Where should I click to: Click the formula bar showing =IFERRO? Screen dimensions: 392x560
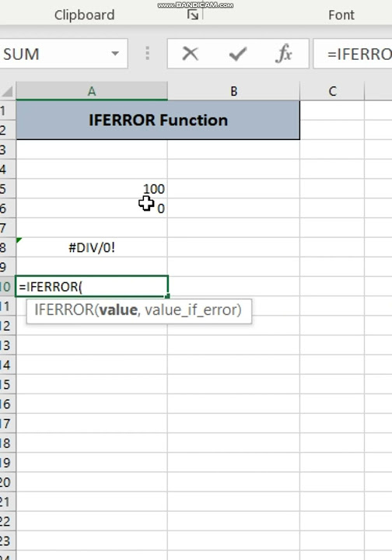353,54
